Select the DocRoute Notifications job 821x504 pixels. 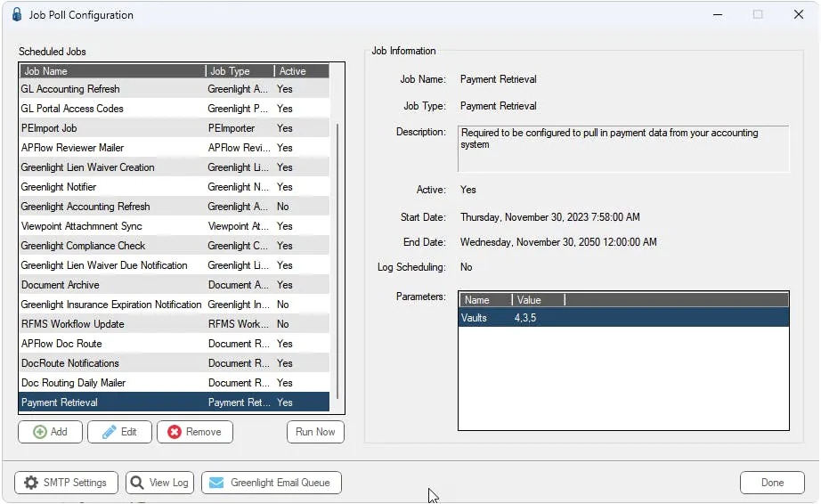click(175, 363)
